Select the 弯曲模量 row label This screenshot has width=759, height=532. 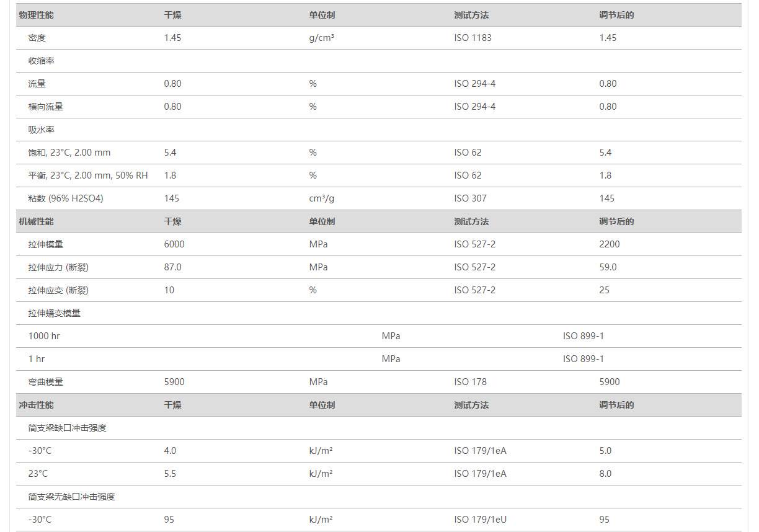tap(46, 382)
